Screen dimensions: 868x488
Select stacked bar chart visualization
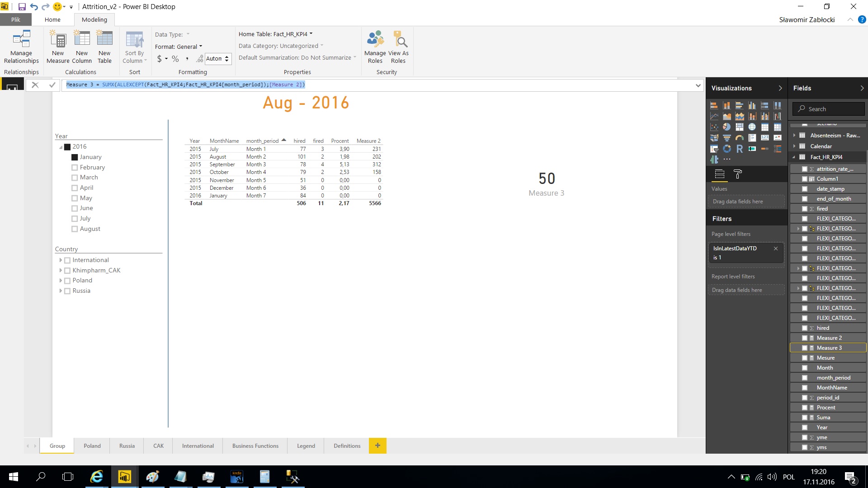pos(714,105)
